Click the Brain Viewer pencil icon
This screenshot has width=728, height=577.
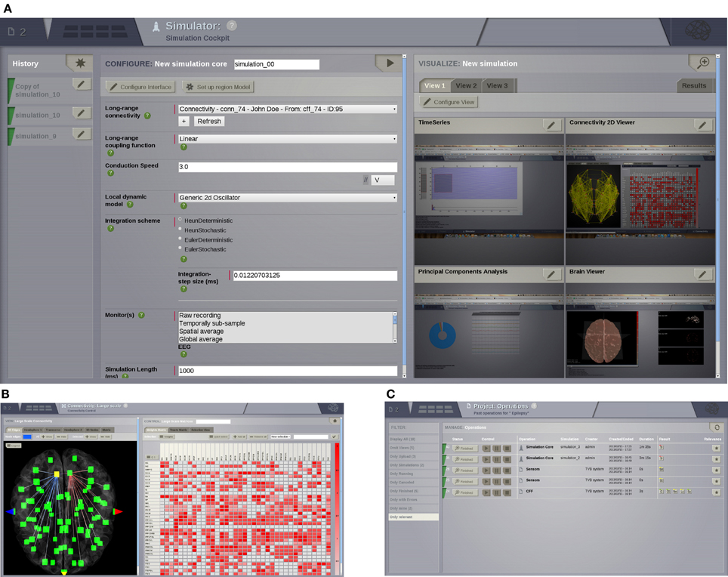pos(702,274)
